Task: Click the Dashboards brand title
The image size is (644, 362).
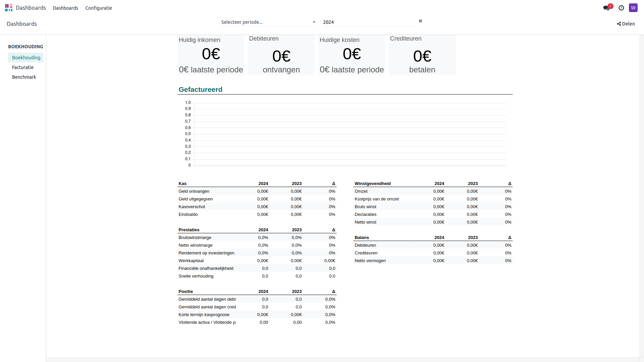Action: pos(31,8)
